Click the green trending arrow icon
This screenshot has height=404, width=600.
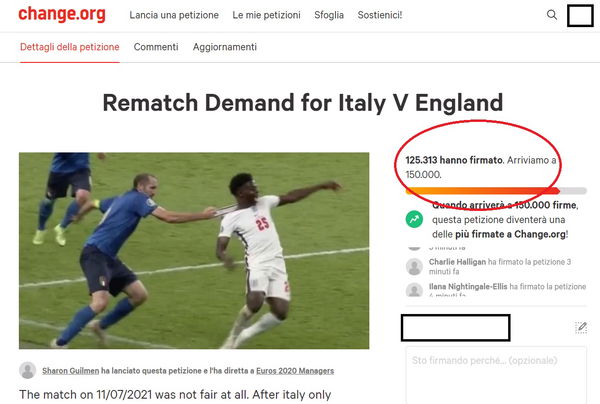[414, 220]
